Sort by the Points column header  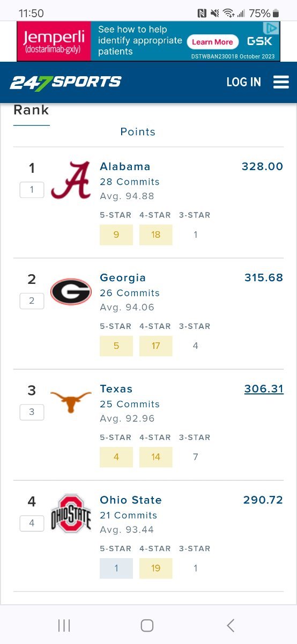tap(138, 132)
